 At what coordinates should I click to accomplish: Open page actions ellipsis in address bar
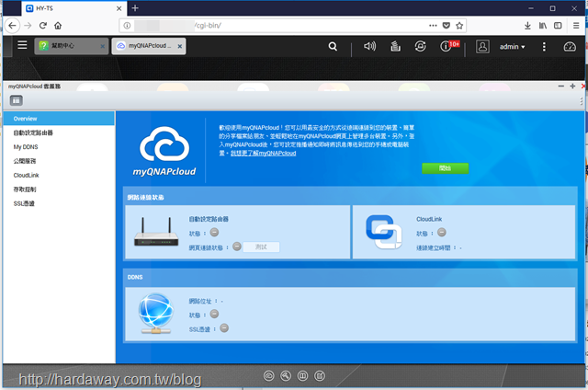click(x=433, y=26)
